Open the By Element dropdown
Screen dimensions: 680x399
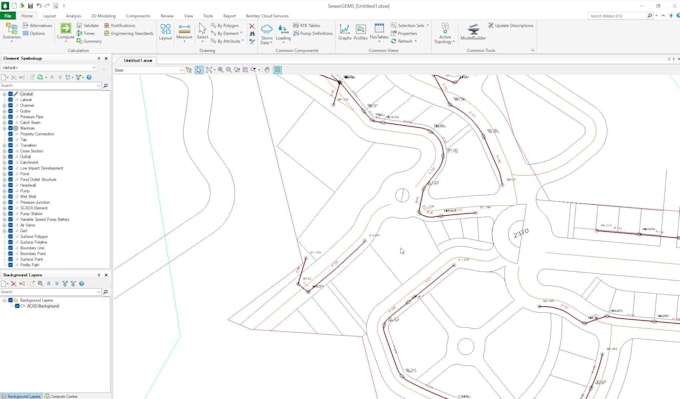227,33
